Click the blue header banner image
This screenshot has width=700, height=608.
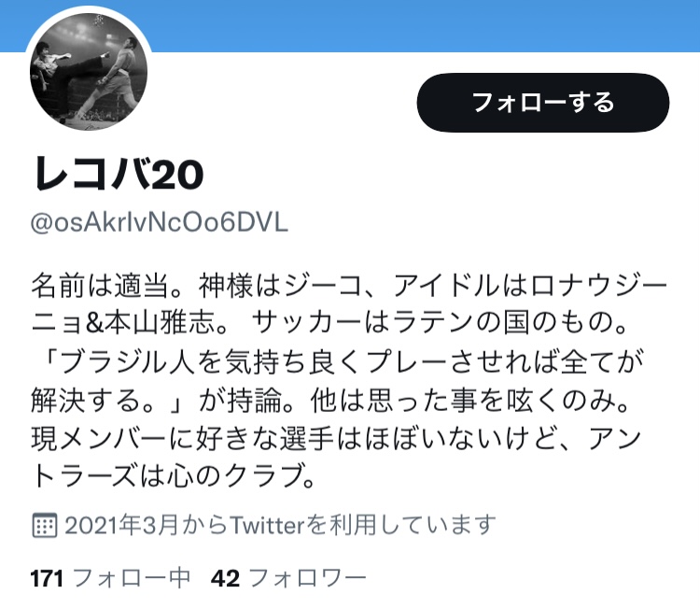(350, 25)
